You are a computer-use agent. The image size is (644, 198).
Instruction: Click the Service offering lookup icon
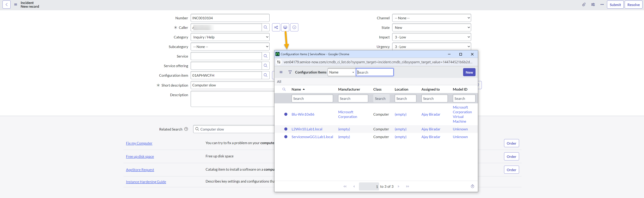point(266,66)
